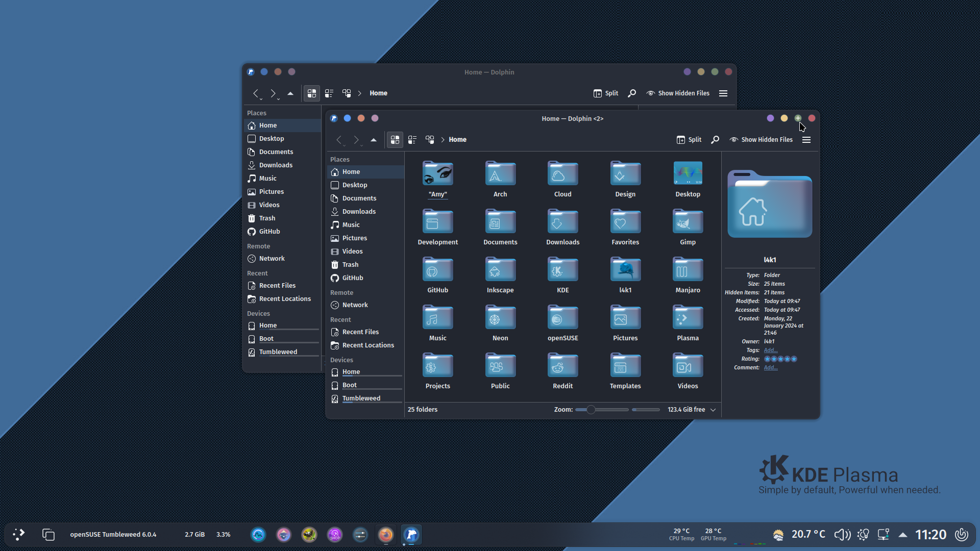The height and width of the screenshot is (551, 980).
Task: Select Music in back window Places panel
Action: [282, 179]
